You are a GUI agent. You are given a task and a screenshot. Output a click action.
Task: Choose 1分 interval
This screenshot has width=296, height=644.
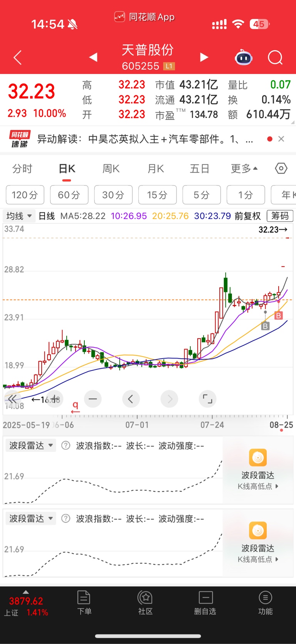(246, 195)
